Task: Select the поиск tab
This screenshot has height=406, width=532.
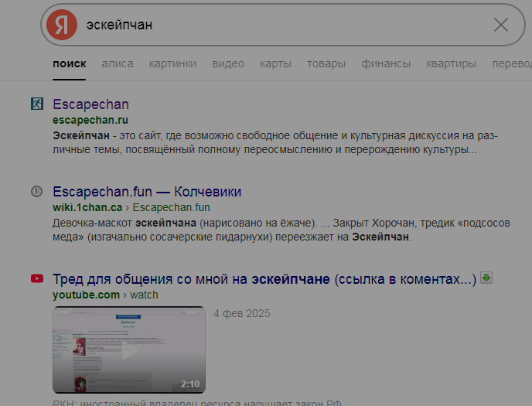Action: pos(70,63)
